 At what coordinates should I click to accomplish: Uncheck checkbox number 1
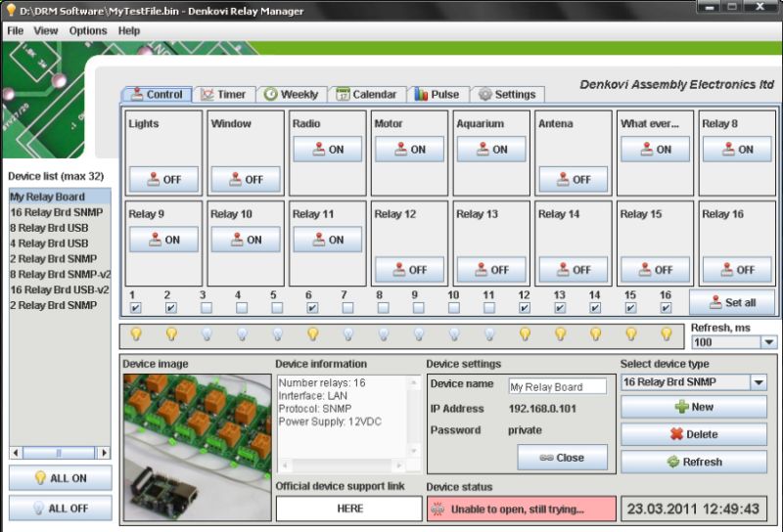point(135,308)
